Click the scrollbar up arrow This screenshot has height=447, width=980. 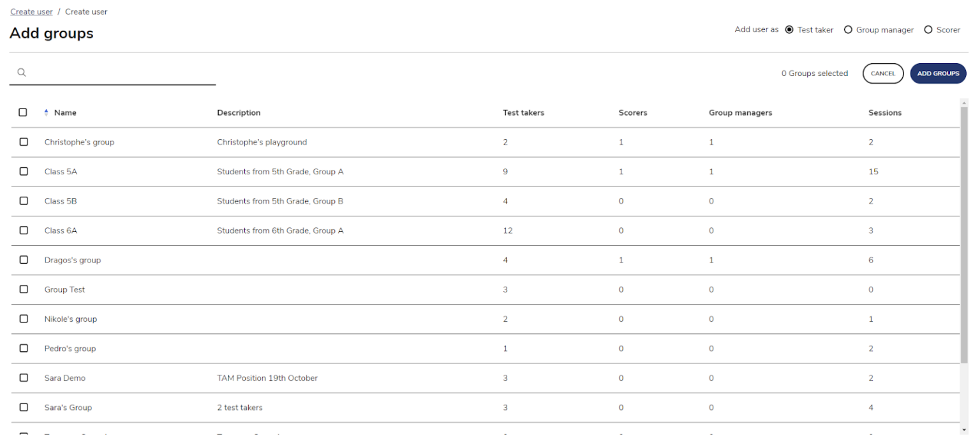coord(963,103)
